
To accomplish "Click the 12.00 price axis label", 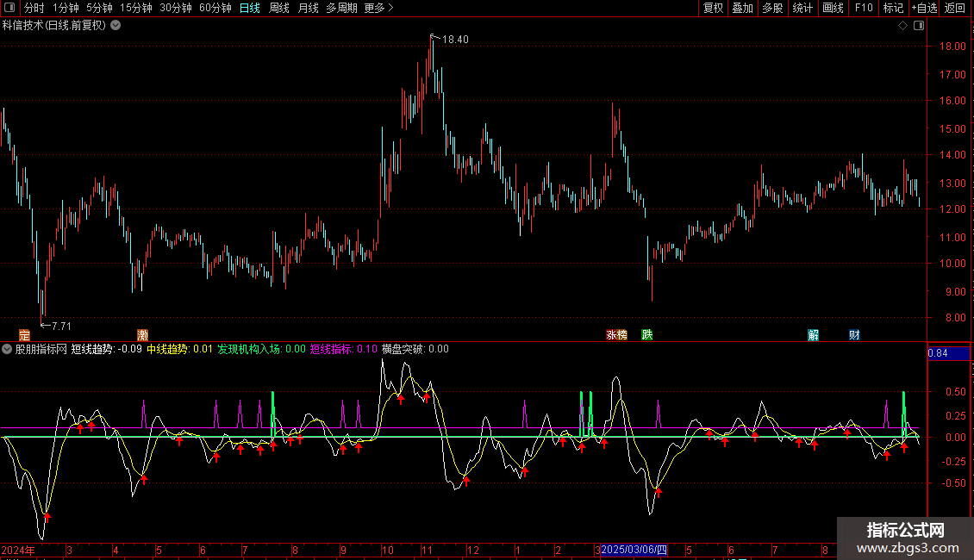I will click(952, 209).
